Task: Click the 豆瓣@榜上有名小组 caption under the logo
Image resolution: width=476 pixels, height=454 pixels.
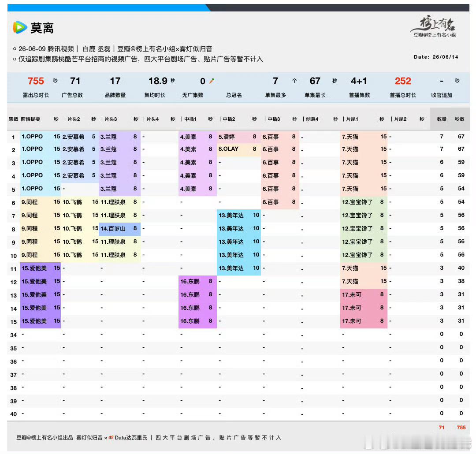Action: click(x=435, y=35)
